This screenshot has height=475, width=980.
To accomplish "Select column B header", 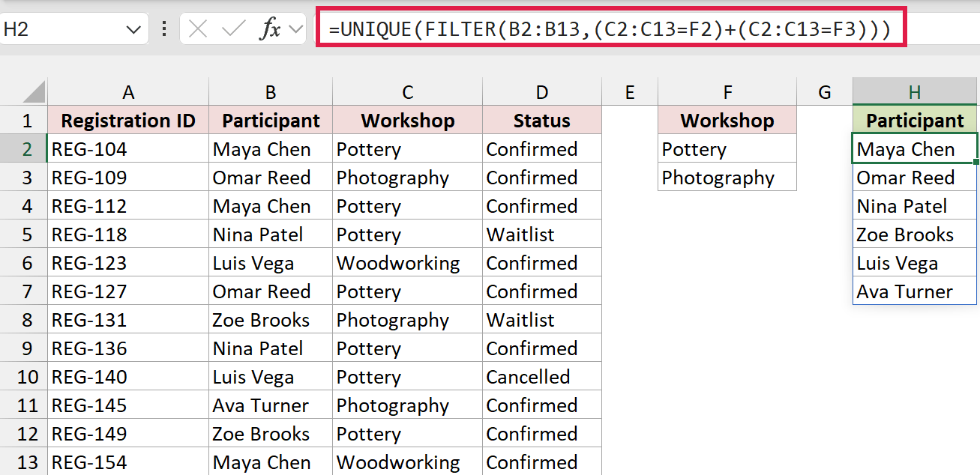I will click(271, 92).
